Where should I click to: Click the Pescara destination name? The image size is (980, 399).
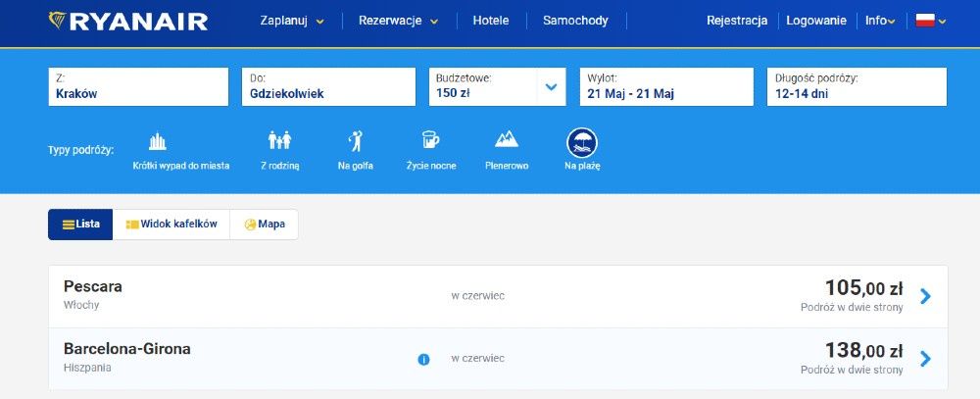(x=93, y=286)
